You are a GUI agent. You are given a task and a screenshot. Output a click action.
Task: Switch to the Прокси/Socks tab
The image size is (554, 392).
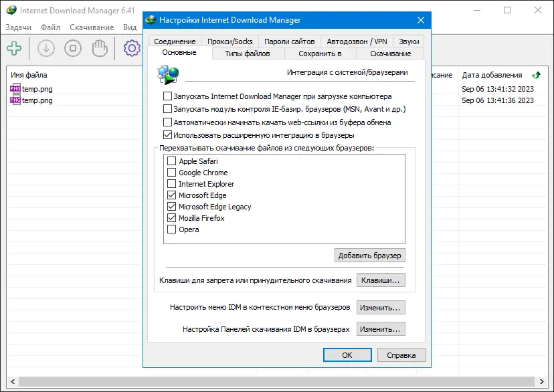[230, 41]
